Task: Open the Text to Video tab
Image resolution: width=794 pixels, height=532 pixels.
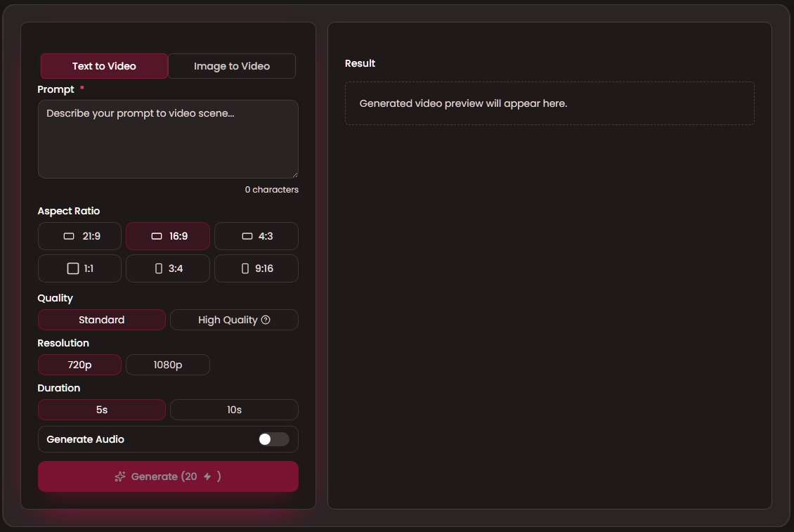Action: click(104, 66)
